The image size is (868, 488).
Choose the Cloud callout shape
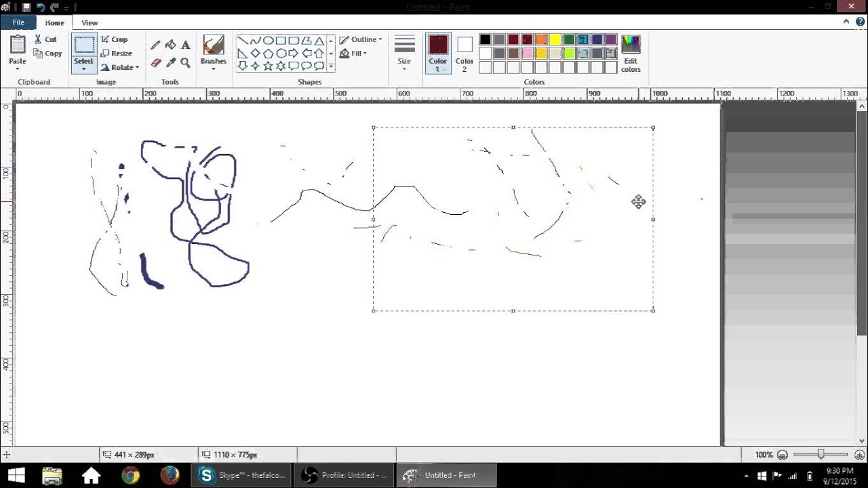coord(319,66)
